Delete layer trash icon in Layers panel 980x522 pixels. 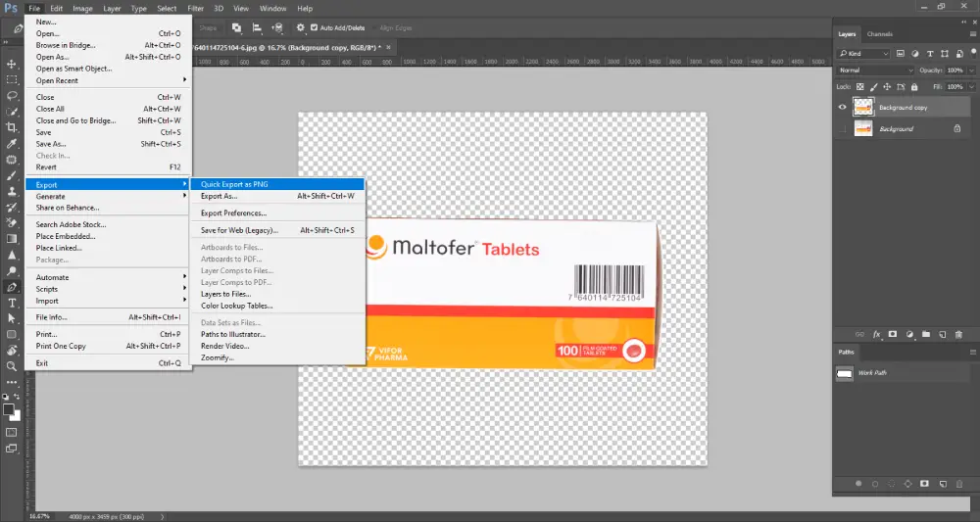point(958,335)
